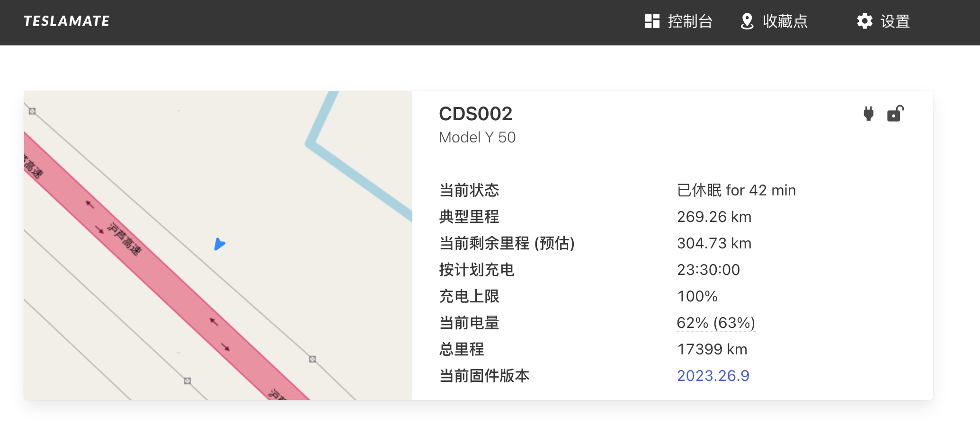This screenshot has width=980, height=441.
Task: Click the 23:30:00 scheduled charging time
Action: [x=709, y=270]
